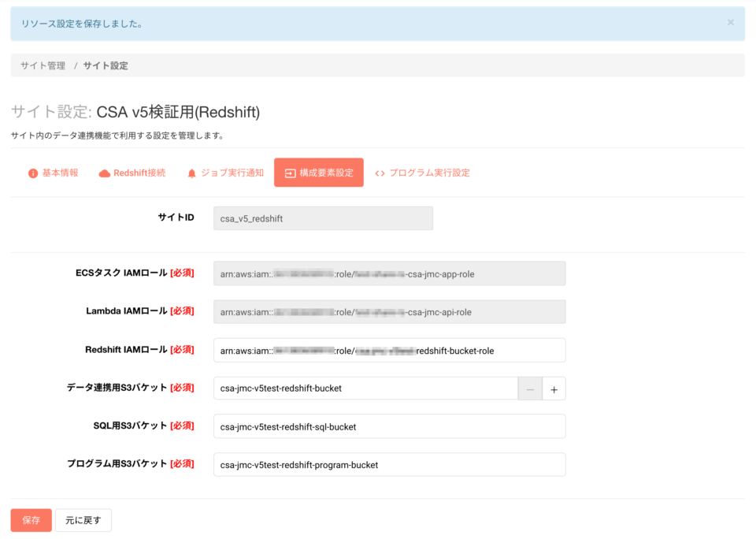The image size is (756, 539).
Task: Click the cloud icon on Redshift接続 tab
Action: click(x=106, y=172)
